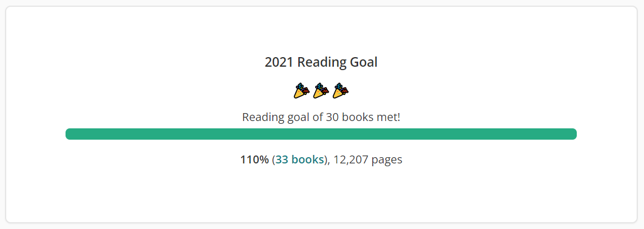Click the word pages in the stats line

click(x=387, y=160)
